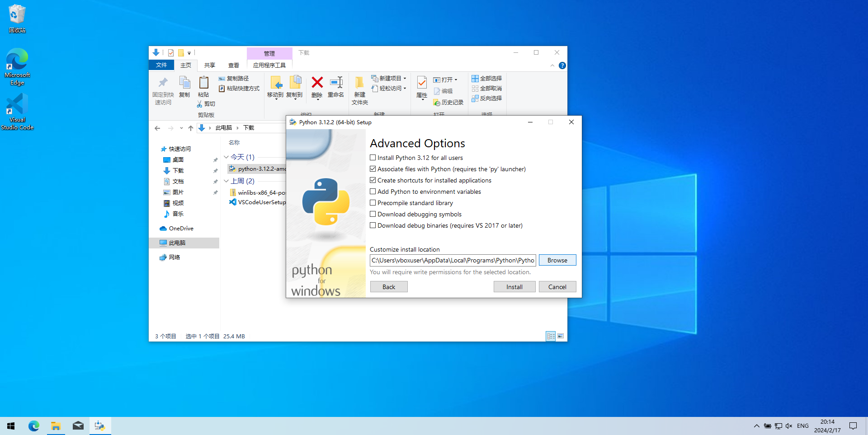868x435 pixels.
Task: Switch to the 共享 ribbon tab
Action: pyautogui.click(x=210, y=65)
